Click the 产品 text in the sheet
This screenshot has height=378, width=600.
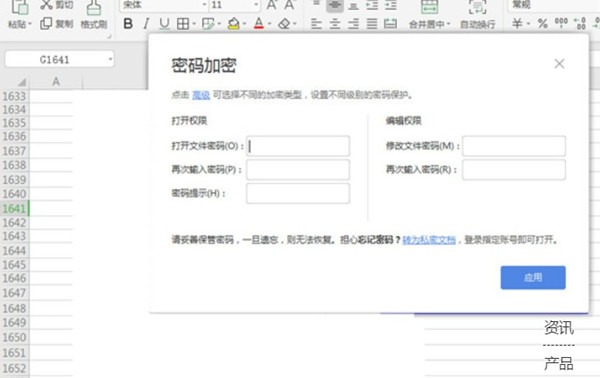click(x=559, y=363)
